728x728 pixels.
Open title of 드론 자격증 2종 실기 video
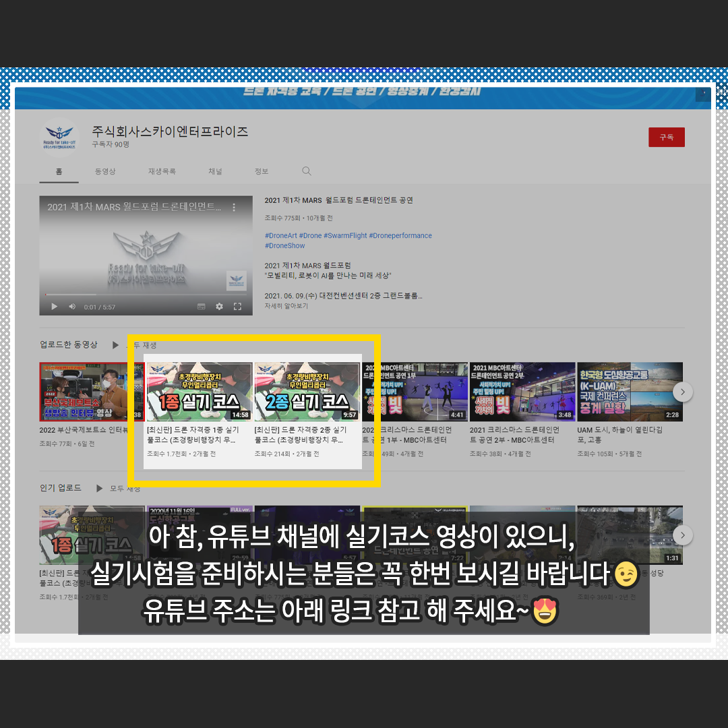pyautogui.click(x=301, y=435)
